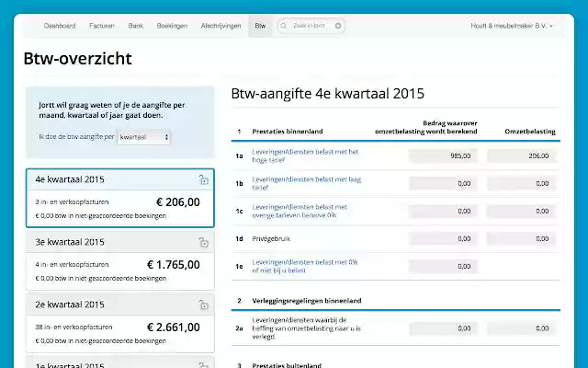Open the Houtt & meubelmaker B.V. account dropdown
588x368 pixels.
(x=512, y=26)
